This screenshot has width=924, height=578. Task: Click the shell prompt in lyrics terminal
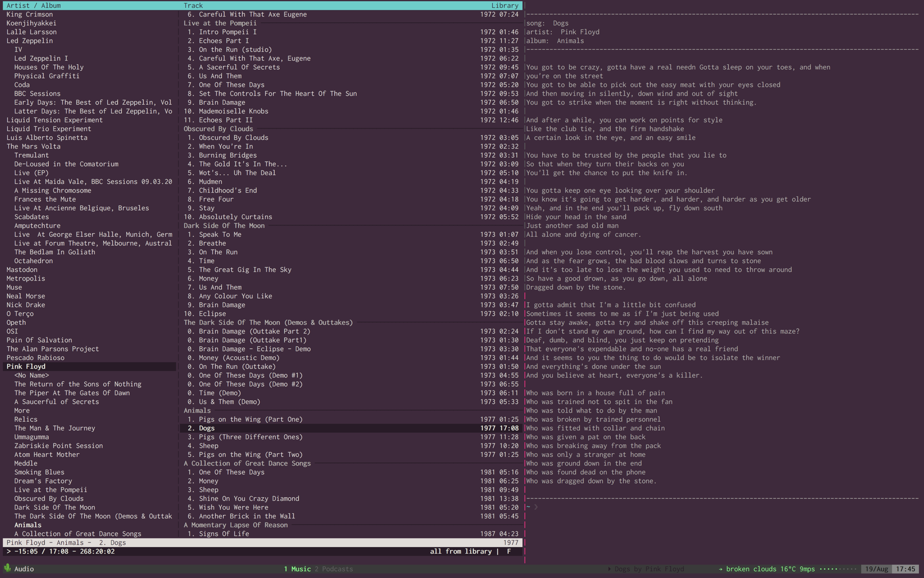(x=532, y=507)
